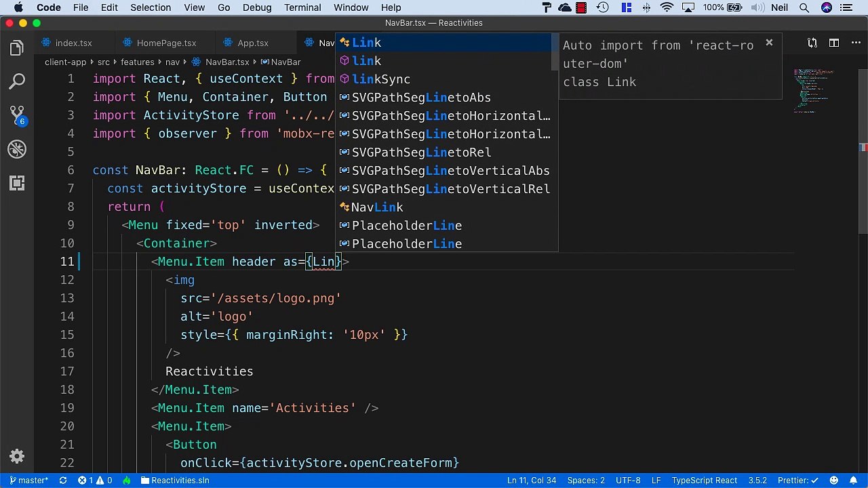The width and height of the screenshot is (868, 488).
Task: Open Source Control view with 6 changes
Action: [x=17, y=116]
